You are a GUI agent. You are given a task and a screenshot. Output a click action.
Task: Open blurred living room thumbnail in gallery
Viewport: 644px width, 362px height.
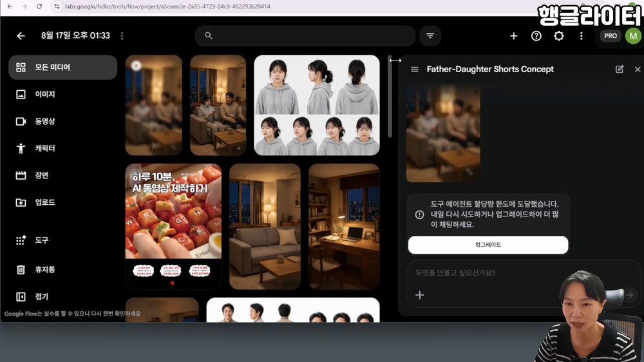[x=154, y=105]
